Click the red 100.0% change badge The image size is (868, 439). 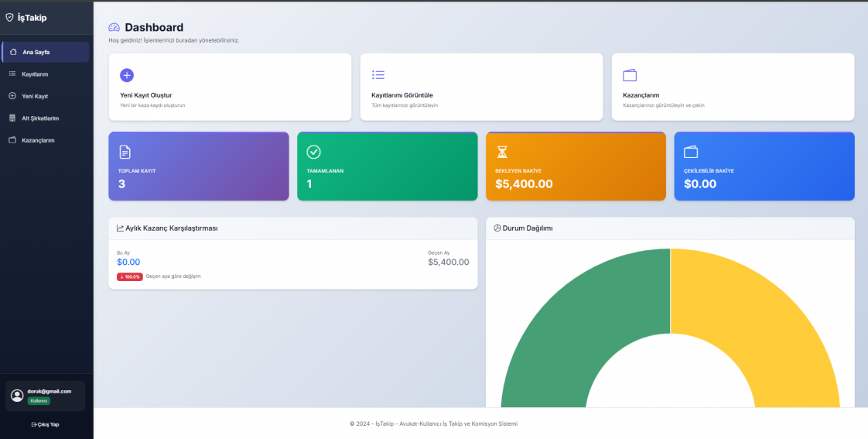click(129, 276)
